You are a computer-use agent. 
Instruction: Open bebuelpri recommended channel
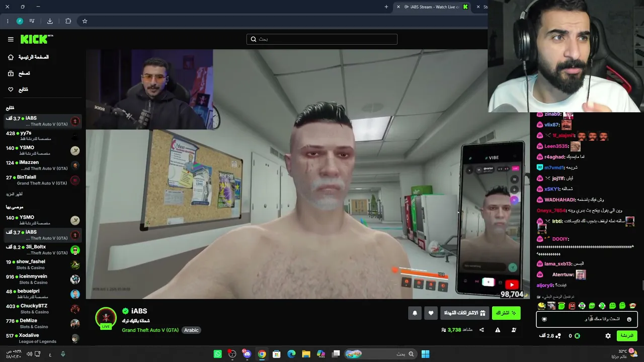pyautogui.click(x=43, y=294)
